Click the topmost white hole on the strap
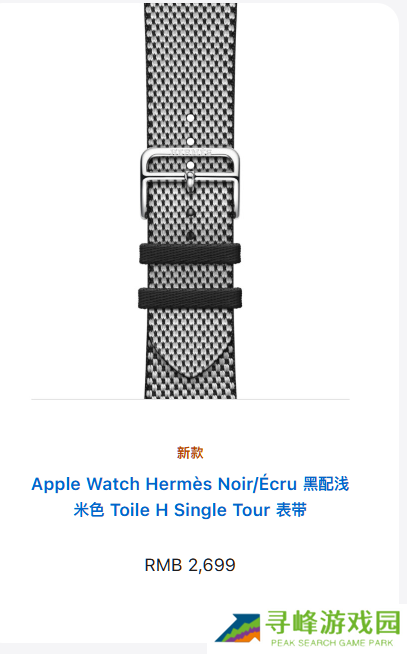The height and width of the screenshot is (654, 407). click(190, 118)
